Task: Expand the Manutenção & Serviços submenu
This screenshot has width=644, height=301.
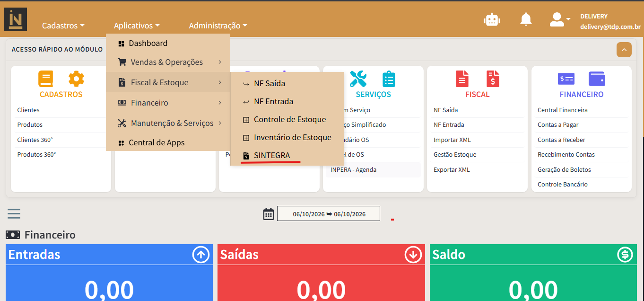Action: (168, 123)
